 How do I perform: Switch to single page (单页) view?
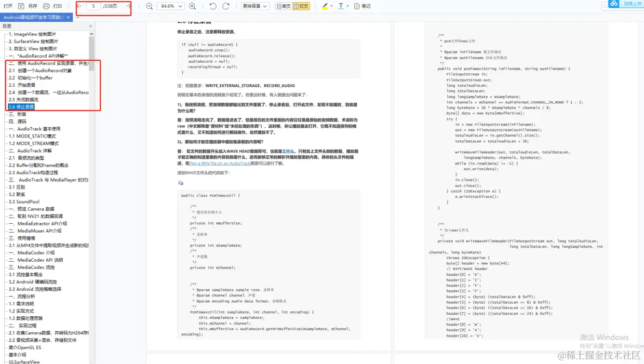click(x=284, y=6)
